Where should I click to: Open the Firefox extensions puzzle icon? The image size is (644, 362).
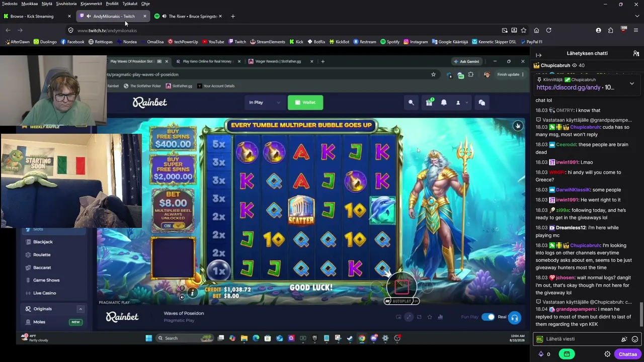pyautogui.click(x=610, y=30)
